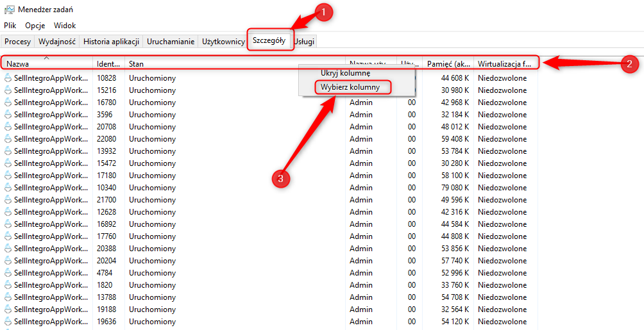Click the sort arrow above the Nazwa column
This screenshot has height=330, width=644.
click(x=46, y=58)
